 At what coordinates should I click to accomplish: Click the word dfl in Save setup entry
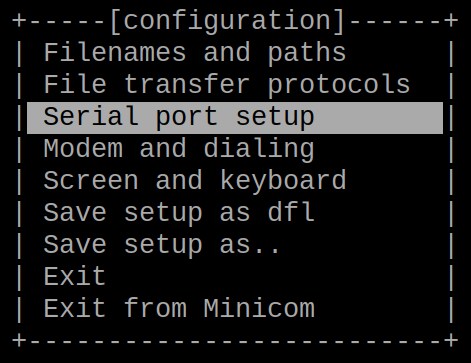[x=291, y=212]
